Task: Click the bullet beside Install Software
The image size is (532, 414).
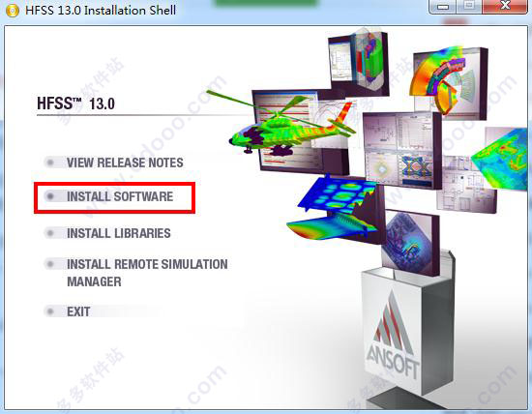Action: [50, 196]
